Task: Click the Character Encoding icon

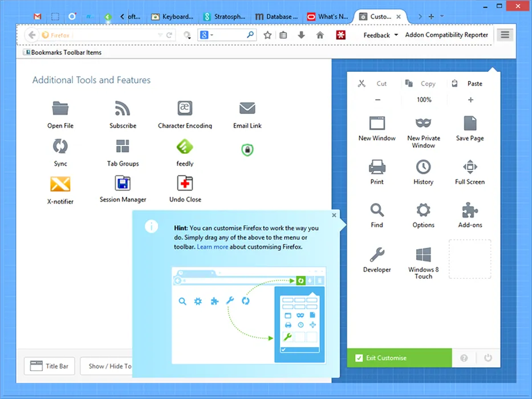Action: pos(184,108)
